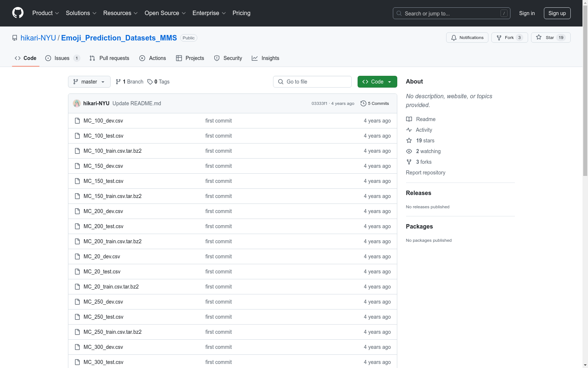Click the hikari-NYU avatar in the commit row
Screen dimensions: 588x368
pyautogui.click(x=77, y=103)
